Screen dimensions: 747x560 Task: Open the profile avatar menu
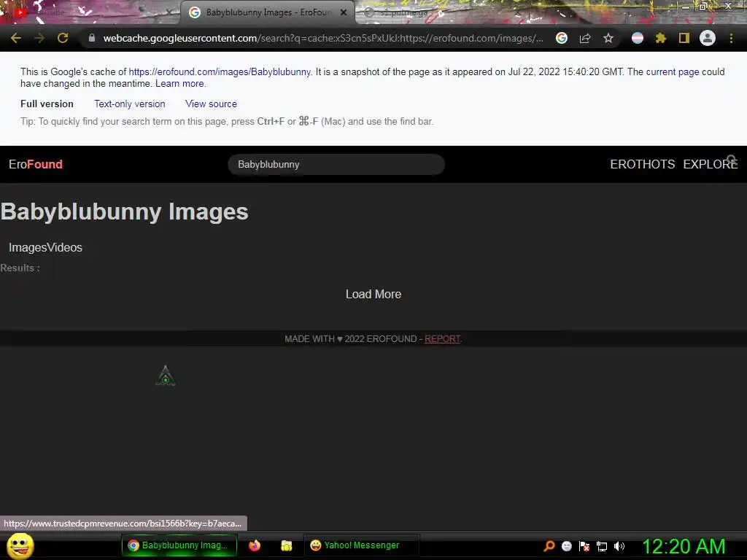click(708, 38)
